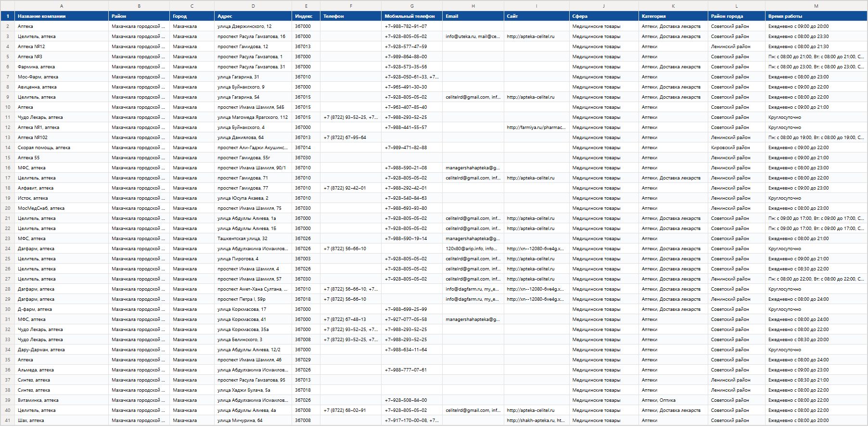Image resolution: width=868 pixels, height=434 pixels.
Task: Select the index cell '367029'
Action: (x=306, y=360)
